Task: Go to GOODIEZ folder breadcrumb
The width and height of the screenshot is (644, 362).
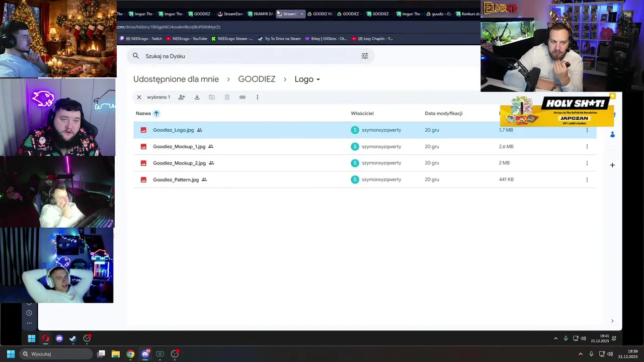Action: point(257,79)
